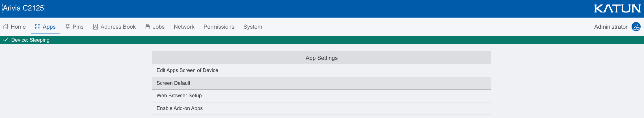Click the App Settings section header
The height and width of the screenshot is (118, 644).
[321, 58]
